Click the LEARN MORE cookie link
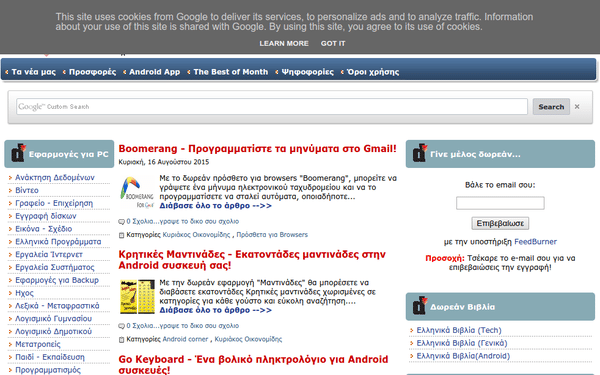 284,44
